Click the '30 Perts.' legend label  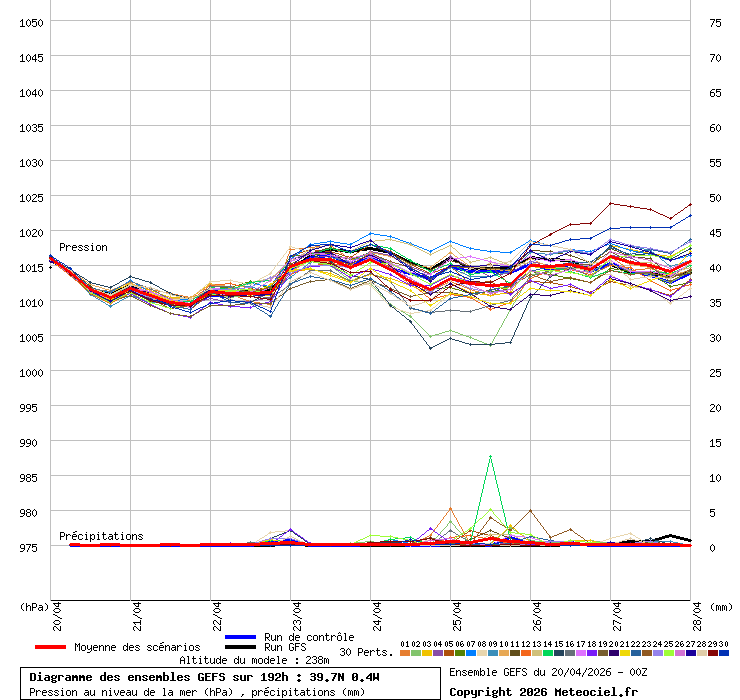[x=366, y=652]
